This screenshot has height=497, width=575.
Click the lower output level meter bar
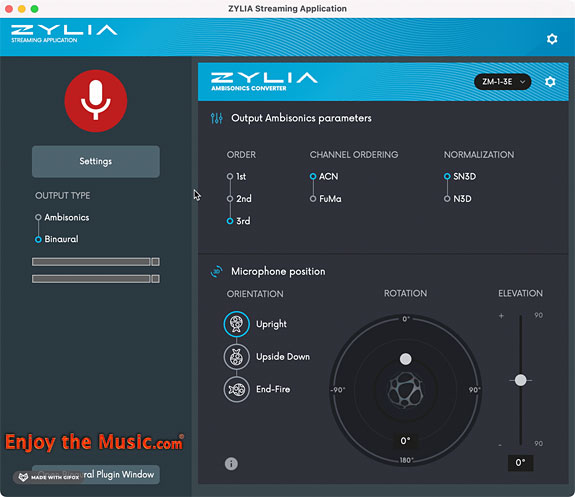tap(96, 279)
